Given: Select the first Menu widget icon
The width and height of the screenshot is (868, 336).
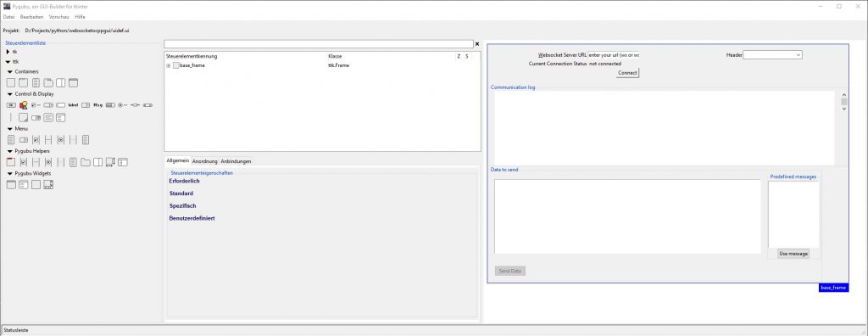Looking at the screenshot, I should pos(11,140).
